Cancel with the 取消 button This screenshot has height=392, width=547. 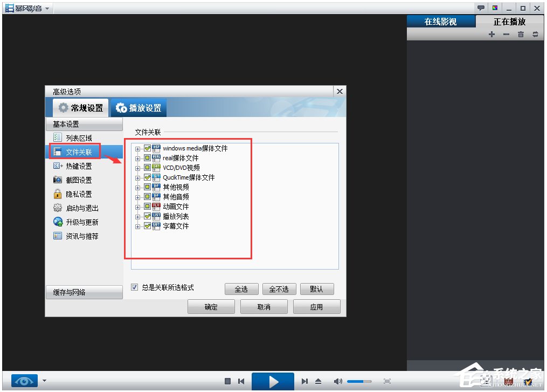coord(264,307)
